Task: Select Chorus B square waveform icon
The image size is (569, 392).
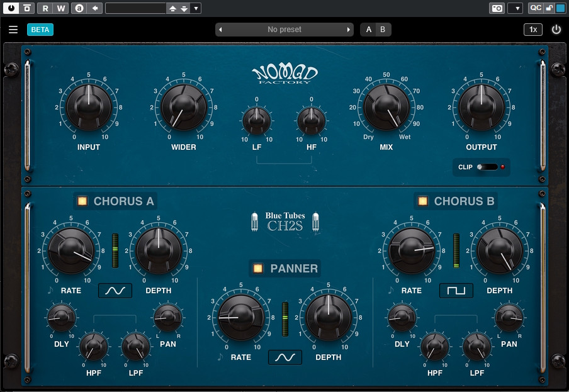Action: tap(456, 291)
